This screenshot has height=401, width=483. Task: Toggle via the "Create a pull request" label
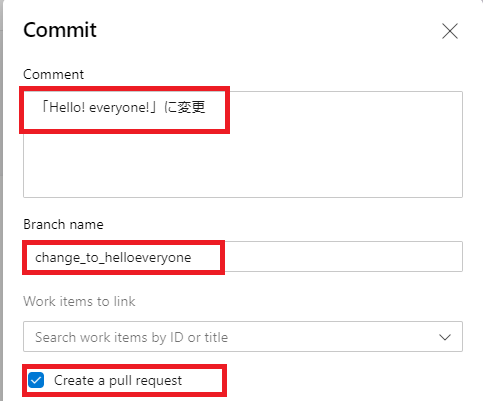point(118,380)
